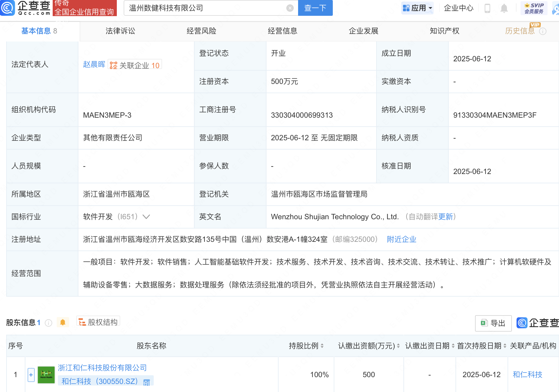The height and width of the screenshot is (392, 559).
Task: Open 附近企业 link
Action: click(402, 239)
